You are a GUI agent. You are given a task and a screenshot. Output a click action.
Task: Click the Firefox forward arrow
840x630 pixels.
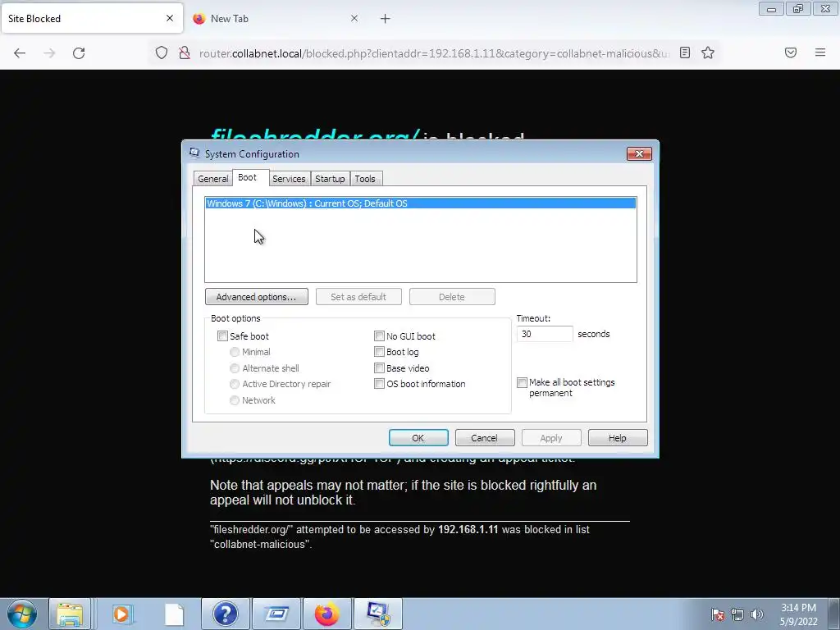pos(49,53)
